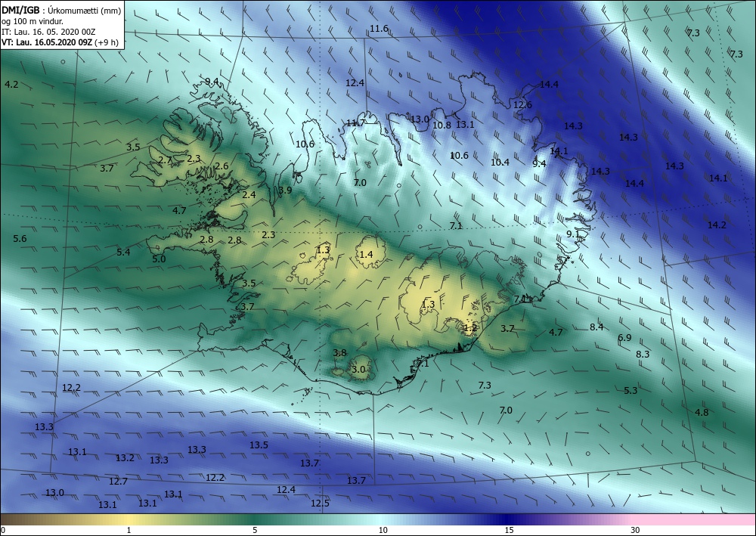Click the 9.1 value on the map
Image resolution: width=756 pixels, height=536 pixels.
tap(573, 234)
